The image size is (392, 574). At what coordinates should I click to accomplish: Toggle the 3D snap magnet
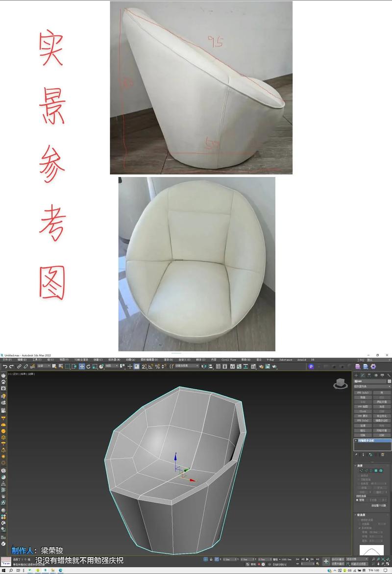point(143,367)
